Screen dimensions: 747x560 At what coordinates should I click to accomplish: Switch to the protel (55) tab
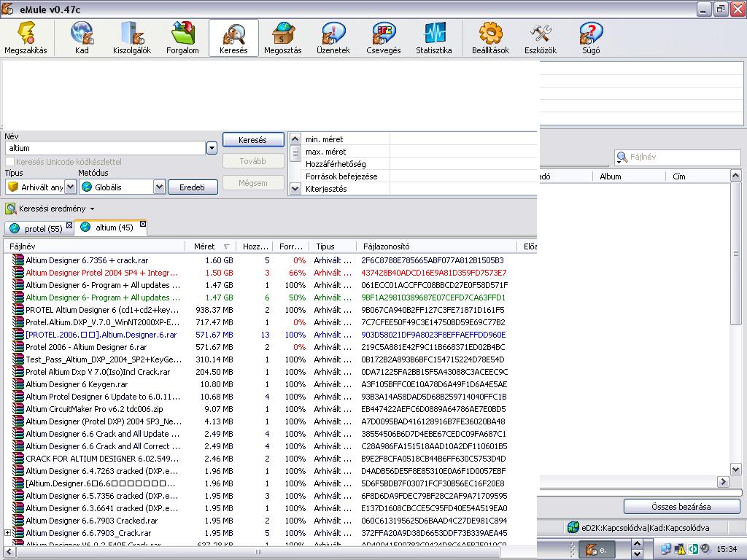[x=38, y=228]
